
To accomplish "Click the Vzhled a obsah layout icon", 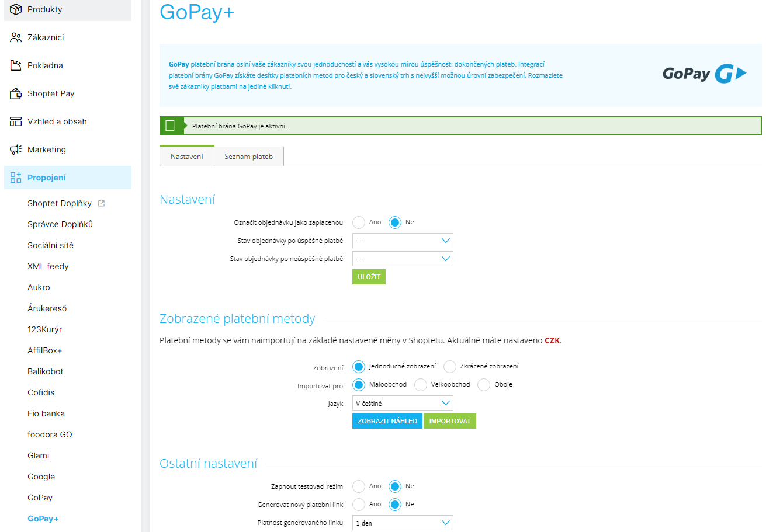I will (16, 121).
